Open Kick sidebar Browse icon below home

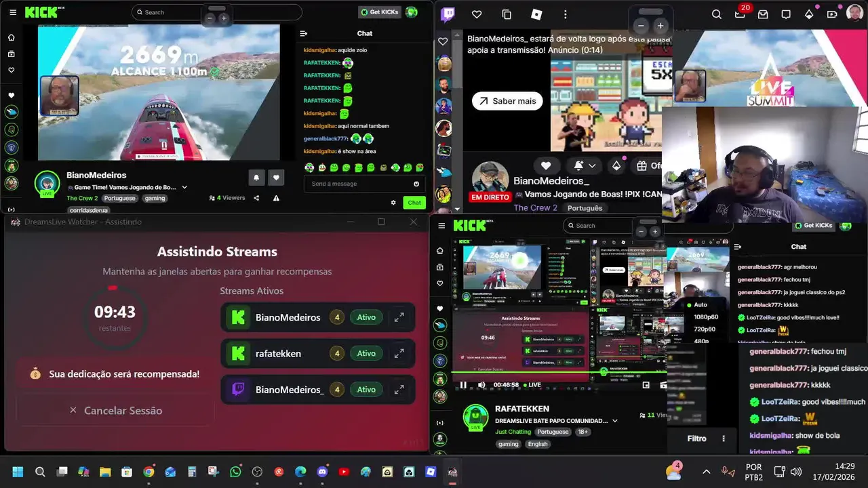click(x=11, y=54)
